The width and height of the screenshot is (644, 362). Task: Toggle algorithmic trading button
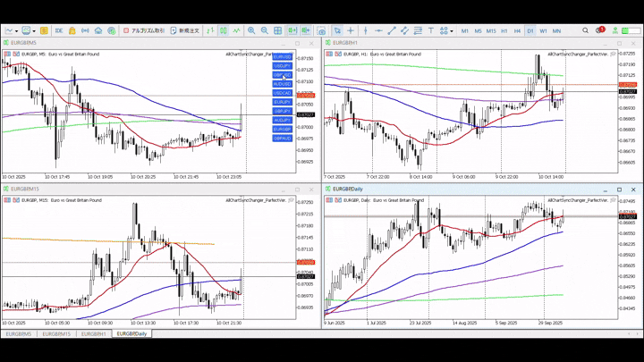click(144, 30)
